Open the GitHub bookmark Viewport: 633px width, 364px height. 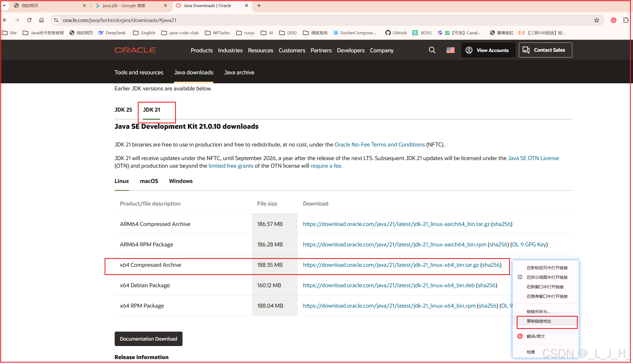[396, 33]
